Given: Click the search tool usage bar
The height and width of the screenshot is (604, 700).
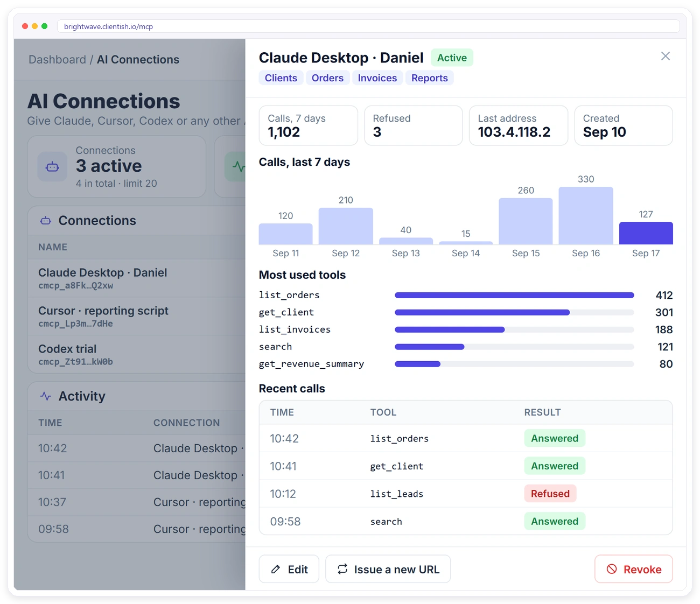Looking at the screenshot, I should (514, 347).
